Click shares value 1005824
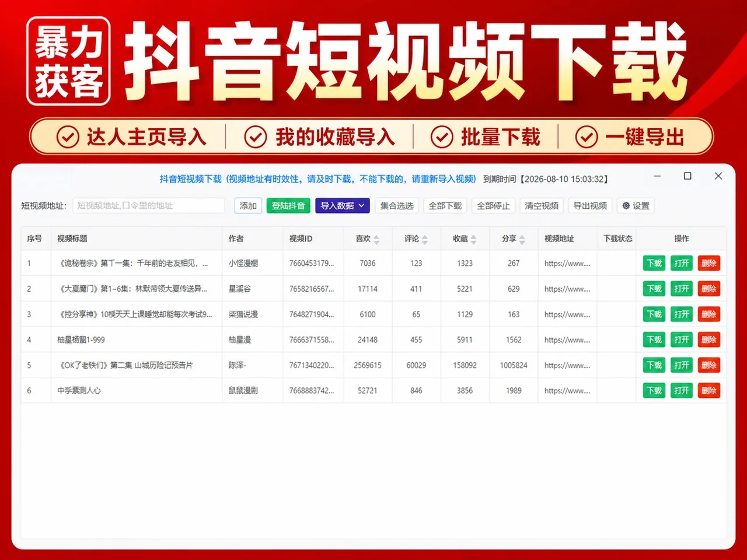This screenshot has width=747, height=560. pyautogui.click(x=514, y=365)
